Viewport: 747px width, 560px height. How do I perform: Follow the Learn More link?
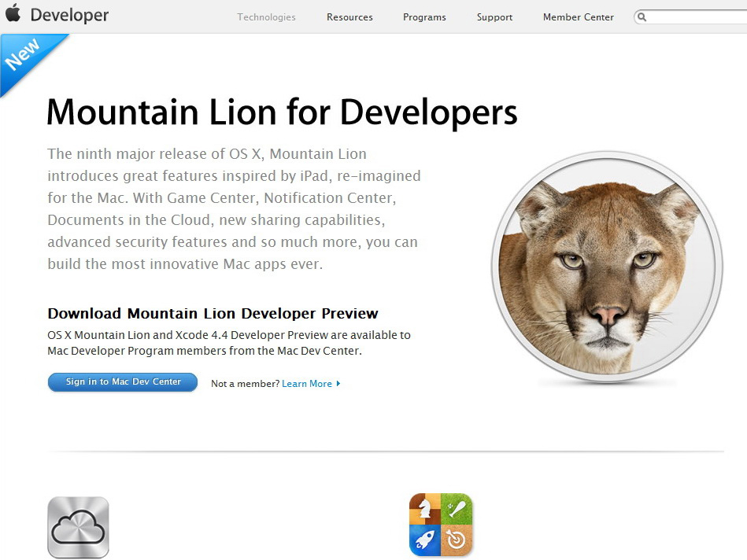tap(307, 383)
